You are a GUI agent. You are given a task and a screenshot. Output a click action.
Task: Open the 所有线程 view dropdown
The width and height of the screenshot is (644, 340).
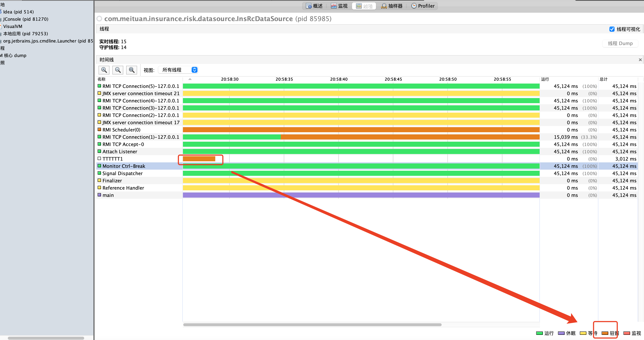point(178,70)
